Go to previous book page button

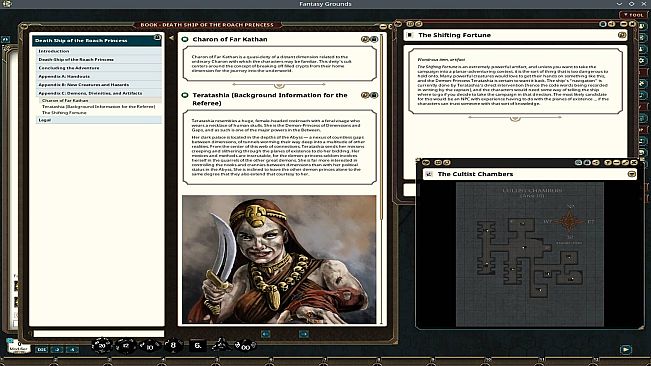[x=265, y=334]
